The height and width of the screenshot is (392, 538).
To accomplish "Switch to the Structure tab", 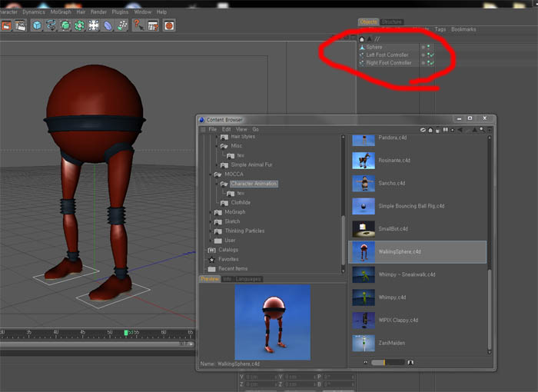I will point(391,22).
